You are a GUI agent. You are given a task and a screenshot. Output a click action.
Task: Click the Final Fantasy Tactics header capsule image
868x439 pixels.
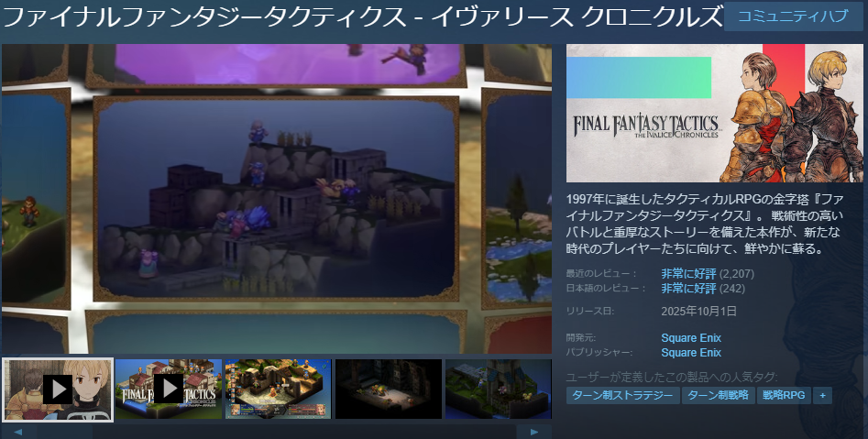pyautogui.click(x=714, y=114)
